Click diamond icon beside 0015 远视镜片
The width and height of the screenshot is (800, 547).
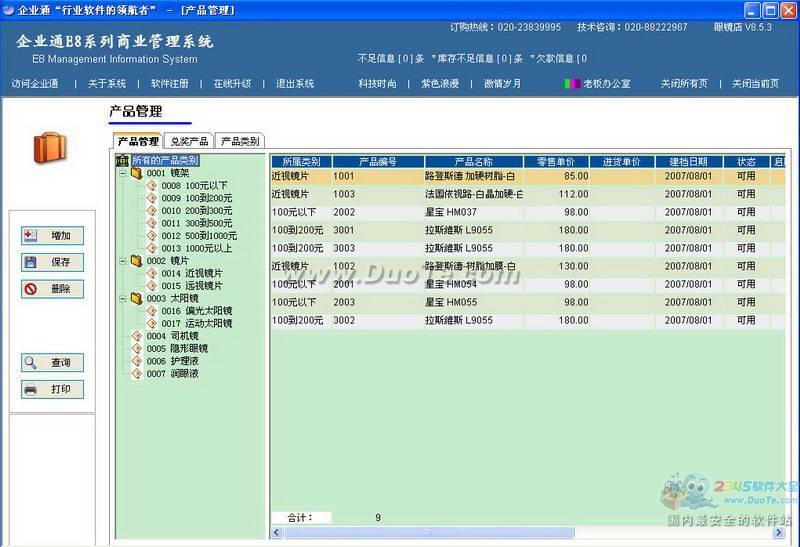coord(152,286)
